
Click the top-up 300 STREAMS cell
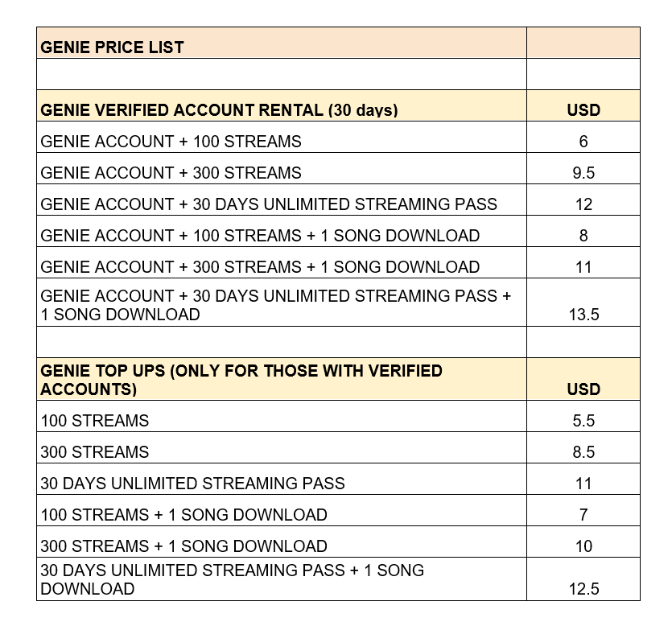point(95,452)
